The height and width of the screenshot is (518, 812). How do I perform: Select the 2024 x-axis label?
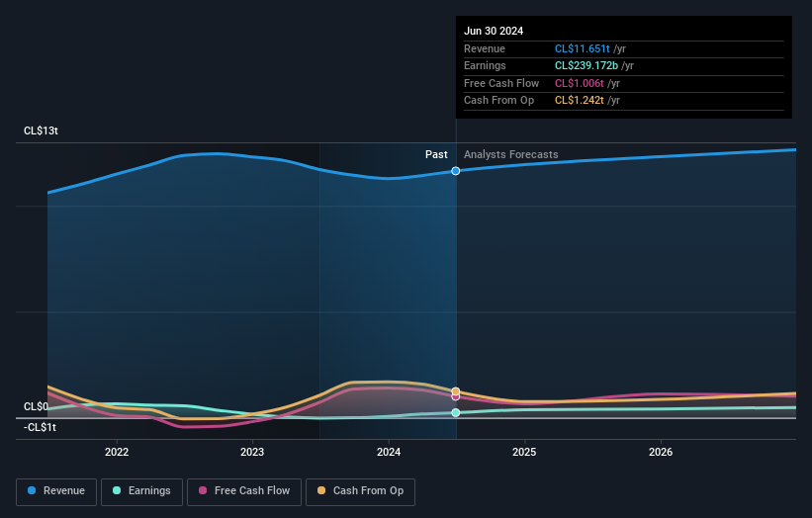389,452
